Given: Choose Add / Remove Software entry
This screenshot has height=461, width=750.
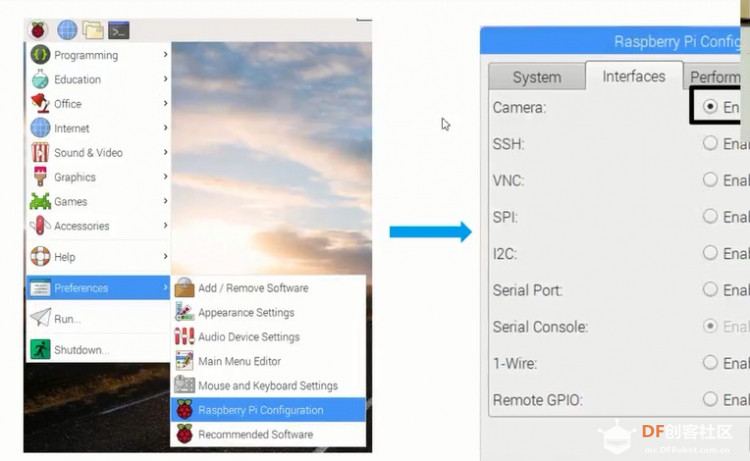Looking at the screenshot, I should click(x=268, y=287).
